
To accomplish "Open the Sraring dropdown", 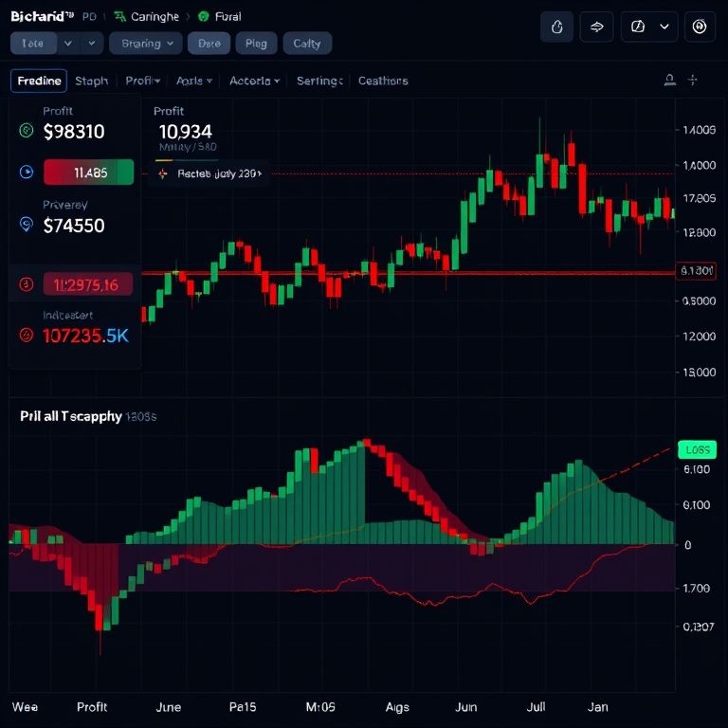I will coord(145,43).
